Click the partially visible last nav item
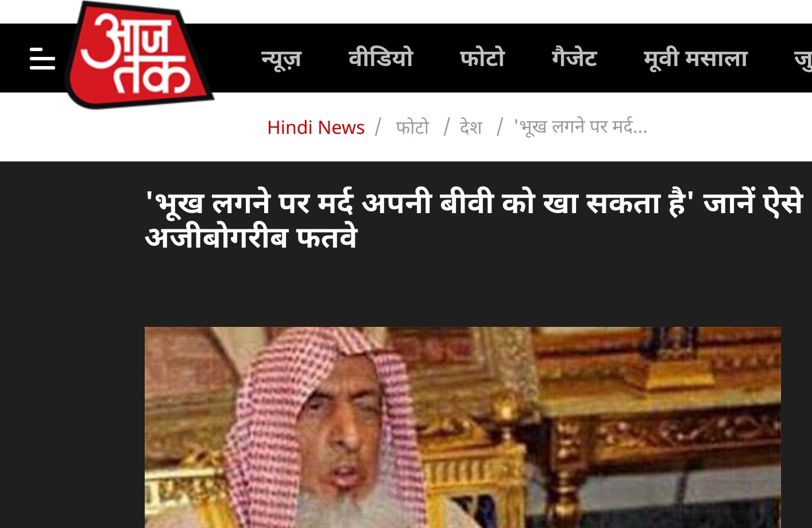812x528 pixels. click(x=803, y=59)
